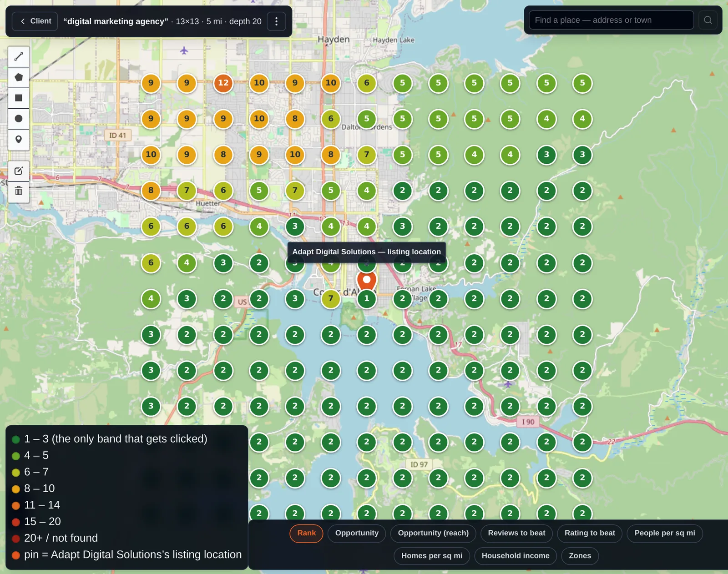Click the yellow-green 7 beside the rank 1 point
The height and width of the screenshot is (574, 728).
point(331,299)
